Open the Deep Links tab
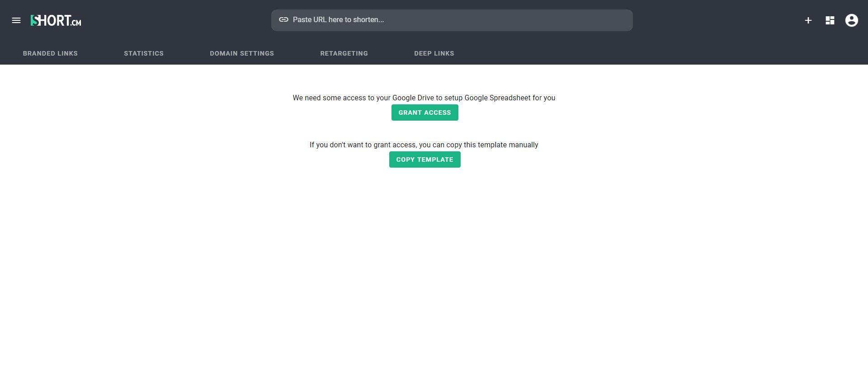Screen dimensions: 868x375 click(x=434, y=53)
